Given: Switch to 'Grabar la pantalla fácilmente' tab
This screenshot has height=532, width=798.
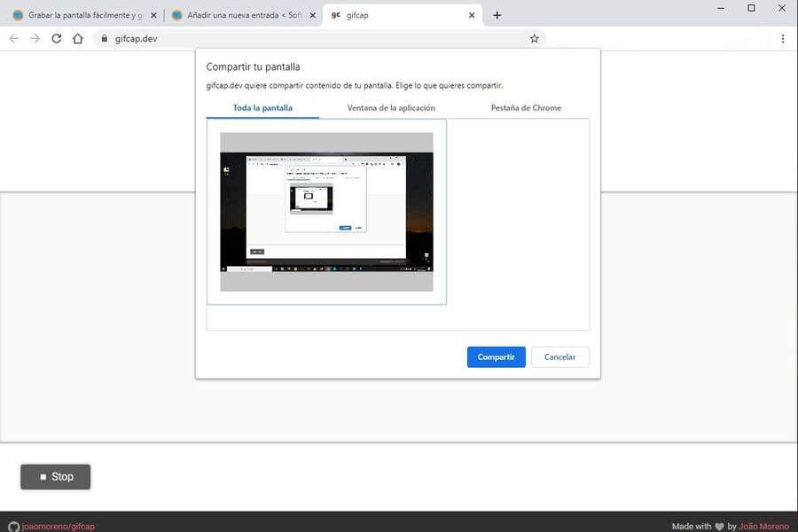Looking at the screenshot, I should click(84, 15).
